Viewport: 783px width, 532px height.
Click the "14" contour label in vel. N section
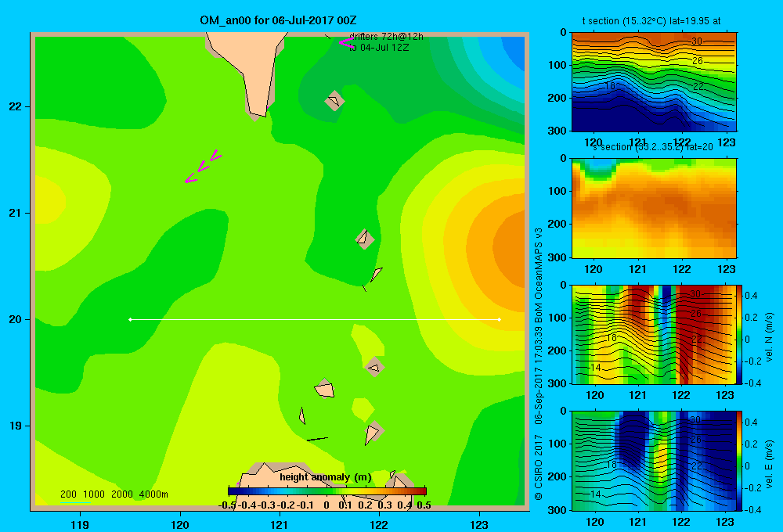pos(595,367)
